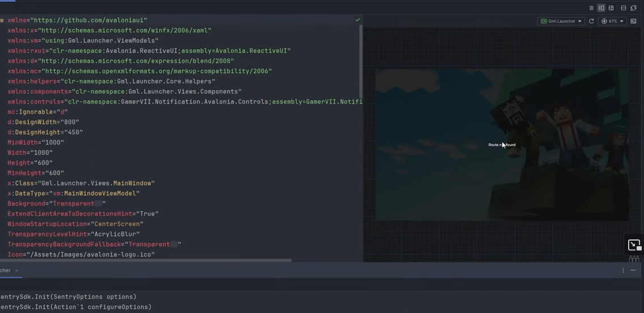The height and width of the screenshot is (313, 644).
Task: Select editor and preview split view
Action: pos(601,8)
